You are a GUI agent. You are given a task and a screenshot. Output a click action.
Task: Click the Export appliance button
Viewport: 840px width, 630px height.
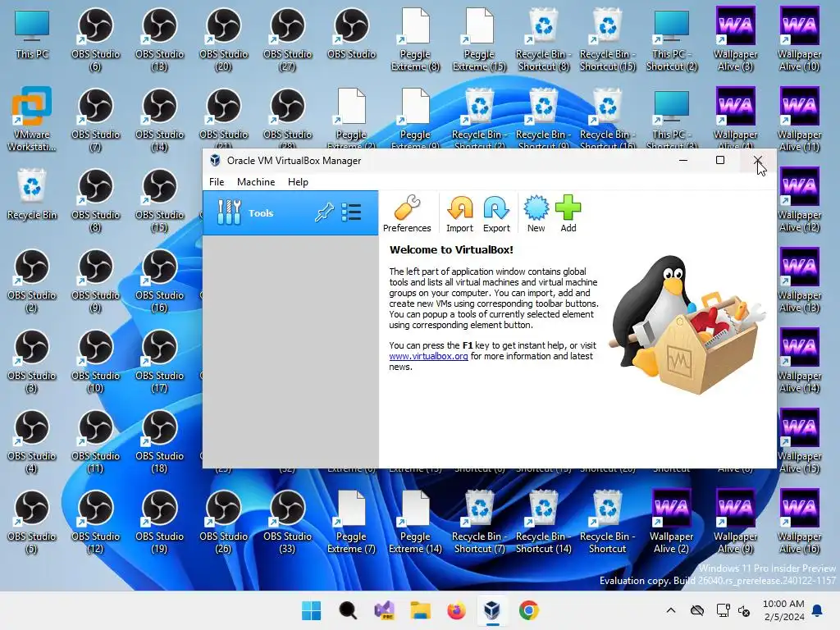point(496,214)
